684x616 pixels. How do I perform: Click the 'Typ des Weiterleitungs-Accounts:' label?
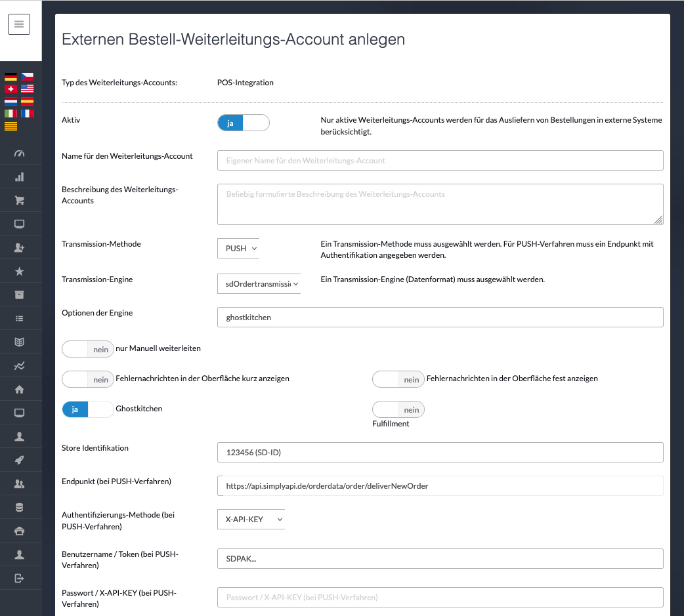click(x=119, y=83)
